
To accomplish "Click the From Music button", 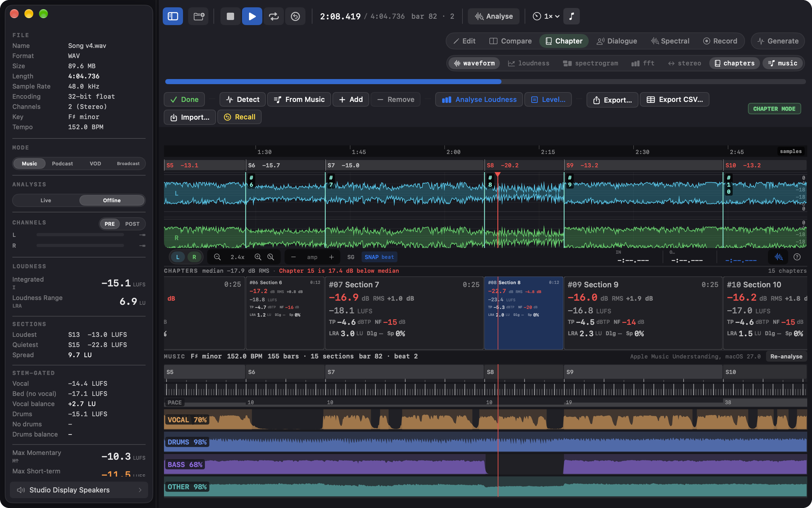I will [299, 99].
